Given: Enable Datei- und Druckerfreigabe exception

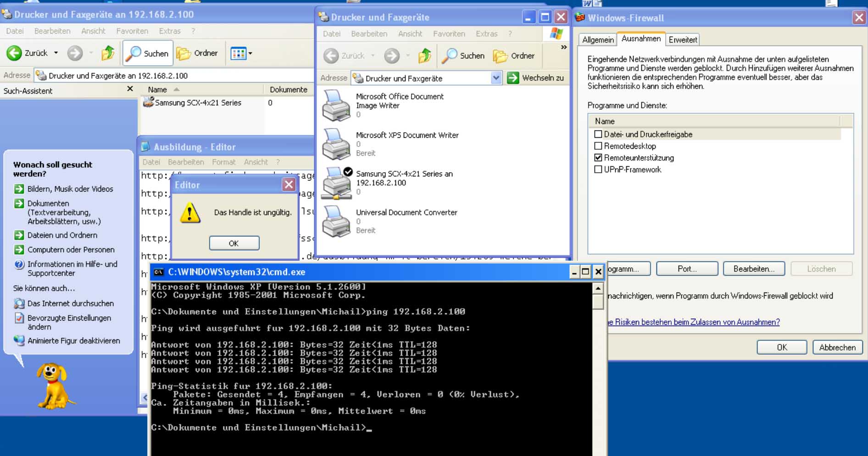Looking at the screenshot, I should (x=598, y=135).
